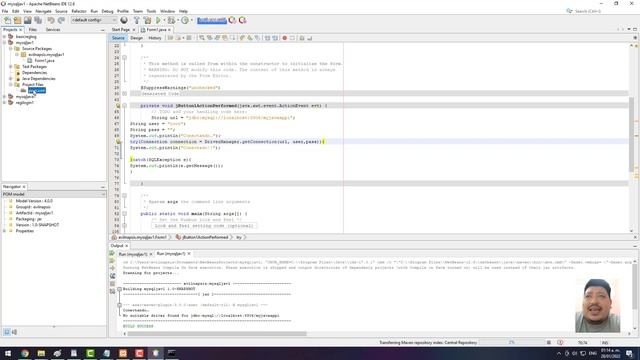640x360 pixels.
Task: Open Chrome from the Windows taskbar
Action: [25, 353]
